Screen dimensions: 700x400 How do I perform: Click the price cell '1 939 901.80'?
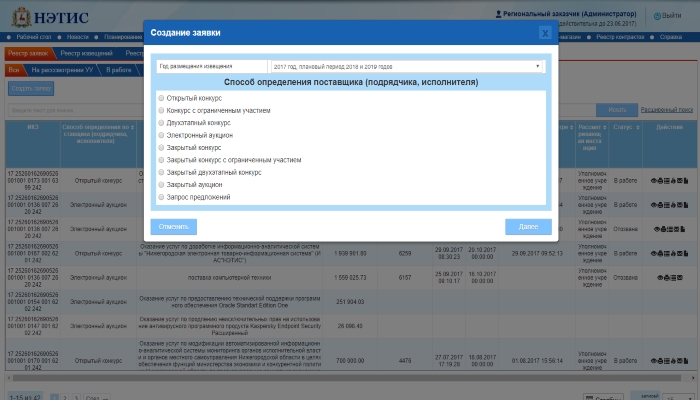(x=350, y=254)
